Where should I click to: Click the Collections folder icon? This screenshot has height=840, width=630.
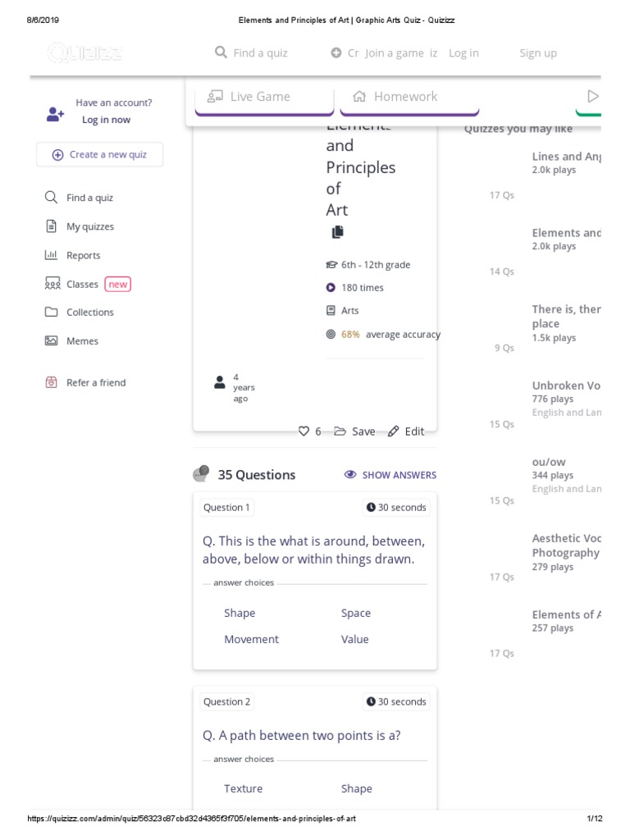pyautogui.click(x=51, y=313)
